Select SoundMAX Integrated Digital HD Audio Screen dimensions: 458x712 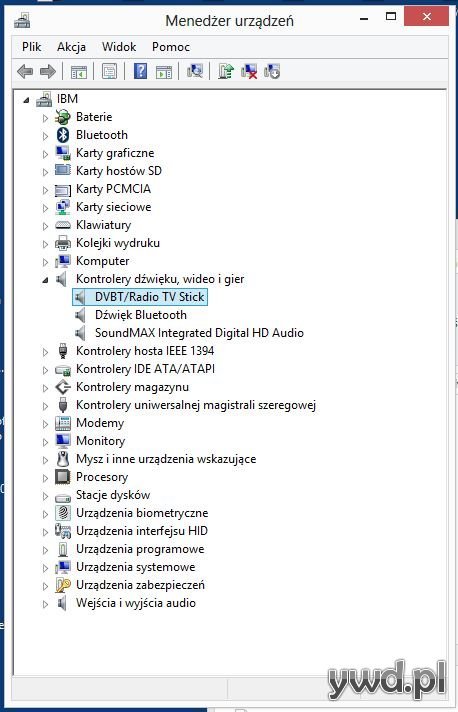tap(199, 333)
